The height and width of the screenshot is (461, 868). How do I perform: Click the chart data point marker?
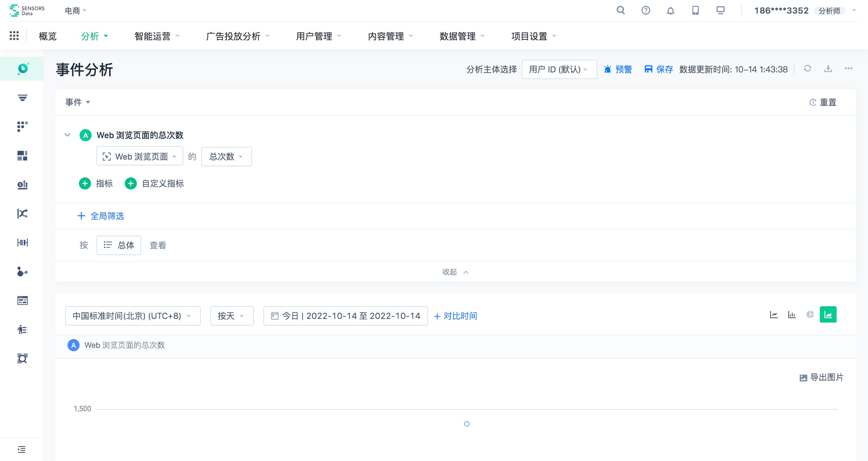tap(467, 424)
